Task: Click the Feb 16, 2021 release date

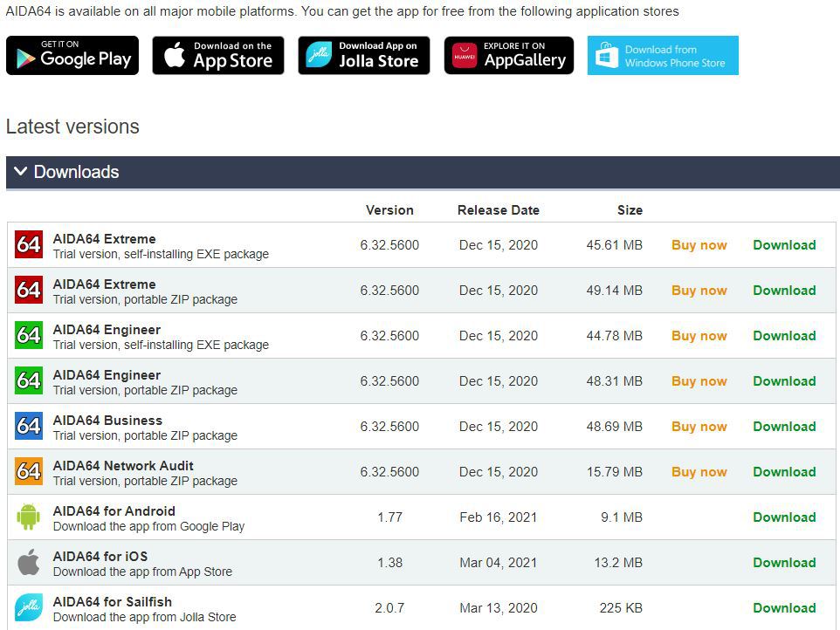Action: coord(499,517)
